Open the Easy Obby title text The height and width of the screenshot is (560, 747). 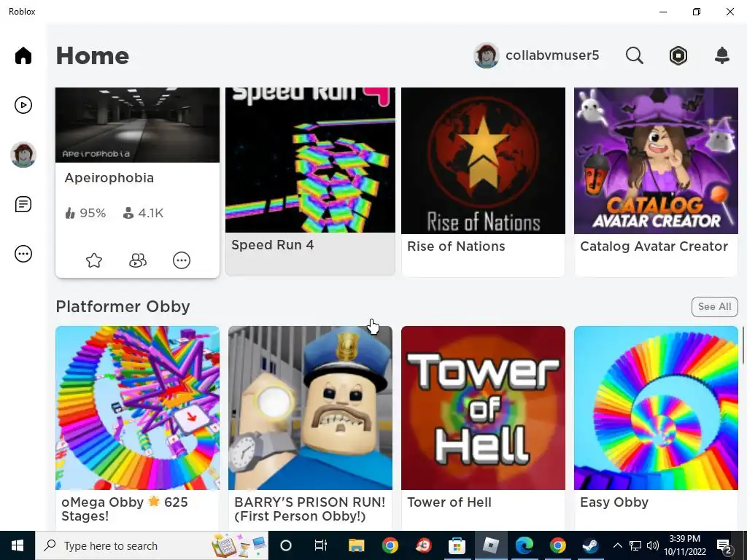pyautogui.click(x=614, y=502)
